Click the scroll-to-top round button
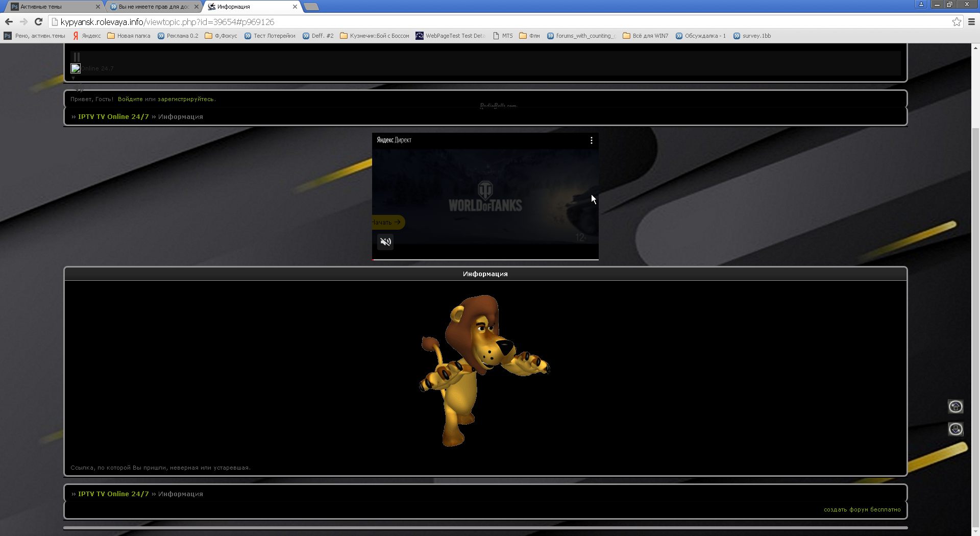This screenshot has height=536, width=980. [x=955, y=406]
